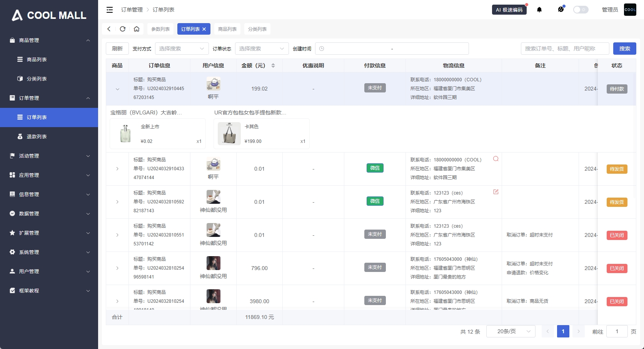This screenshot has width=644, height=349.
Task: Click the 前往 page number input
Action: [617, 331]
